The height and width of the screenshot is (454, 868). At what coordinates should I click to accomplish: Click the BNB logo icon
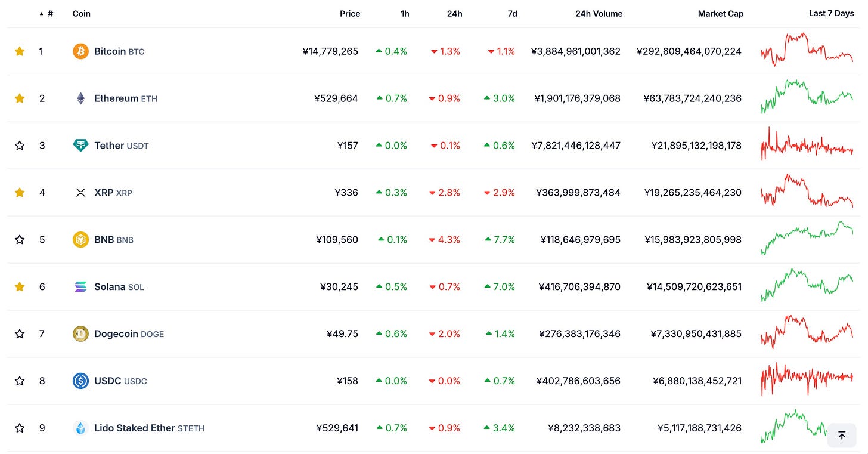(x=80, y=240)
